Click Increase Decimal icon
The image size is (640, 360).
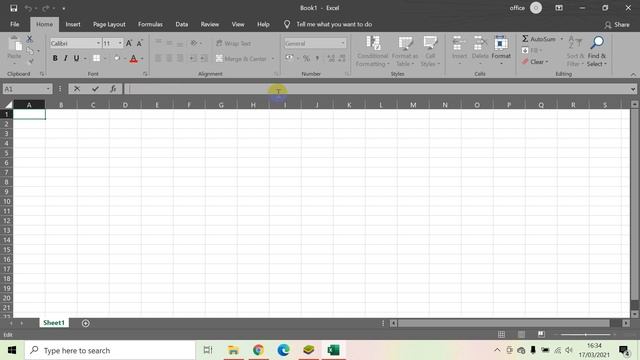331,59
